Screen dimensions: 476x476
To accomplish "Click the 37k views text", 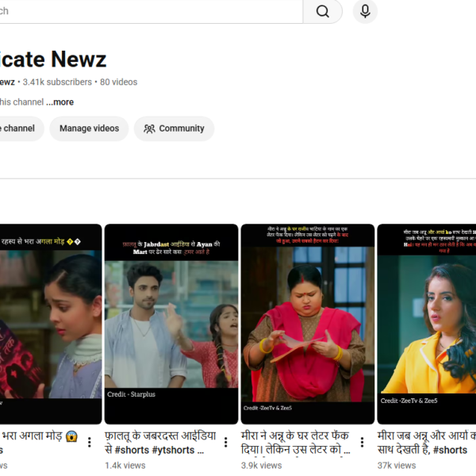I will pyautogui.click(x=397, y=466).
